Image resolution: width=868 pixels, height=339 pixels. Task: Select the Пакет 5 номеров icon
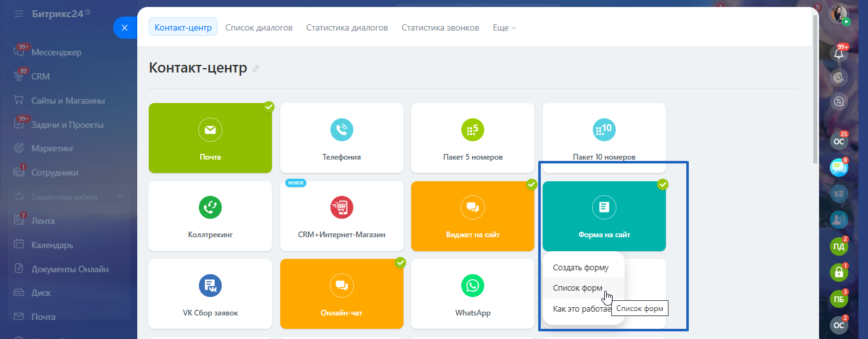point(473,130)
